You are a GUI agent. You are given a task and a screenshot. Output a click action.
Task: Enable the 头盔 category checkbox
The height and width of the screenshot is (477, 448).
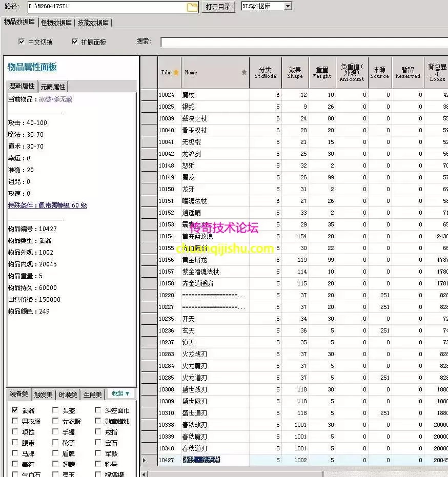click(55, 410)
